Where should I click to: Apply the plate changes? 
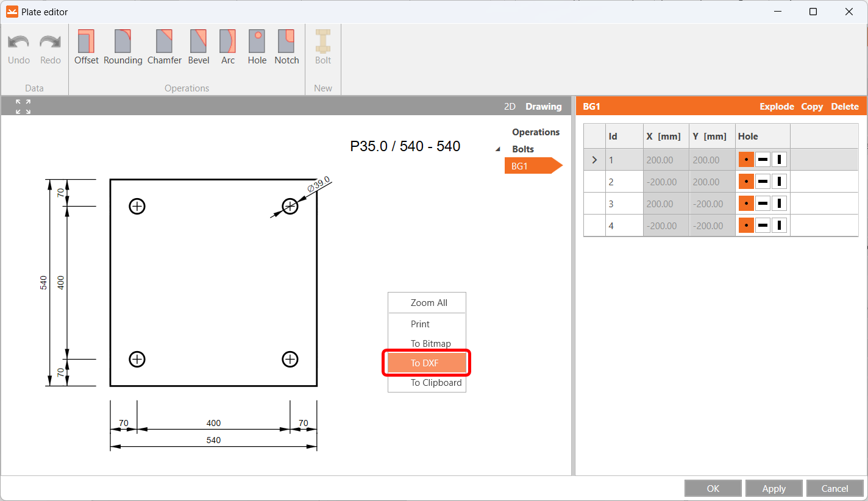pos(774,488)
